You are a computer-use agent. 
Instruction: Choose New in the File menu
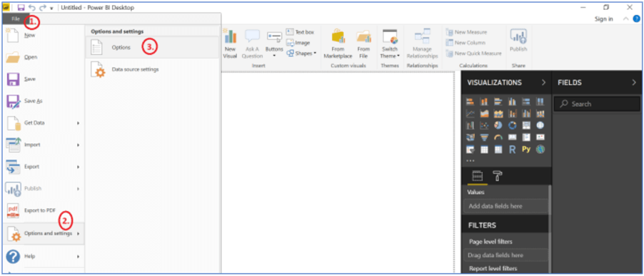43,36
